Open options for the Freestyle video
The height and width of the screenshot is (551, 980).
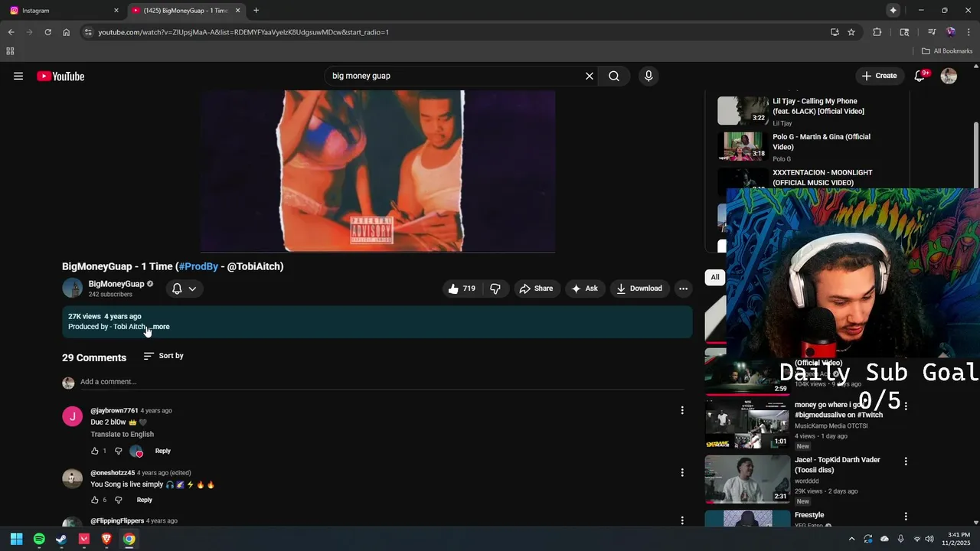coord(906,517)
